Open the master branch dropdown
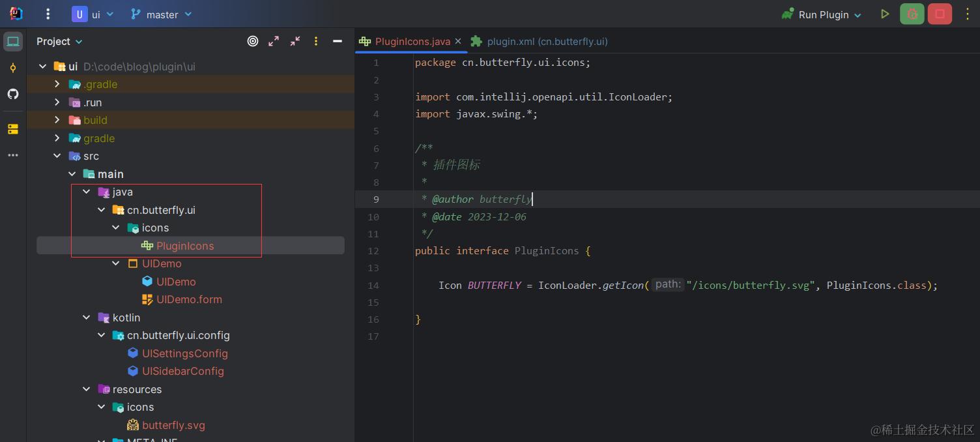980x442 pixels. (162, 14)
